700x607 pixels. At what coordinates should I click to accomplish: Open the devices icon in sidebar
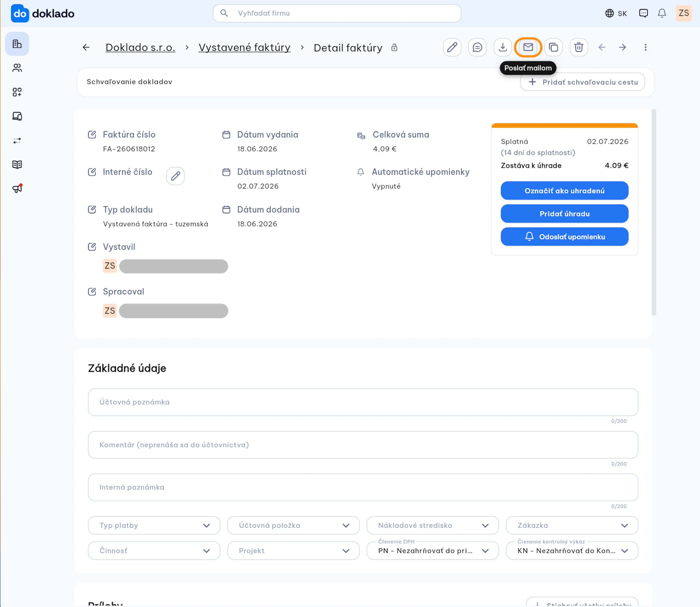tap(17, 116)
